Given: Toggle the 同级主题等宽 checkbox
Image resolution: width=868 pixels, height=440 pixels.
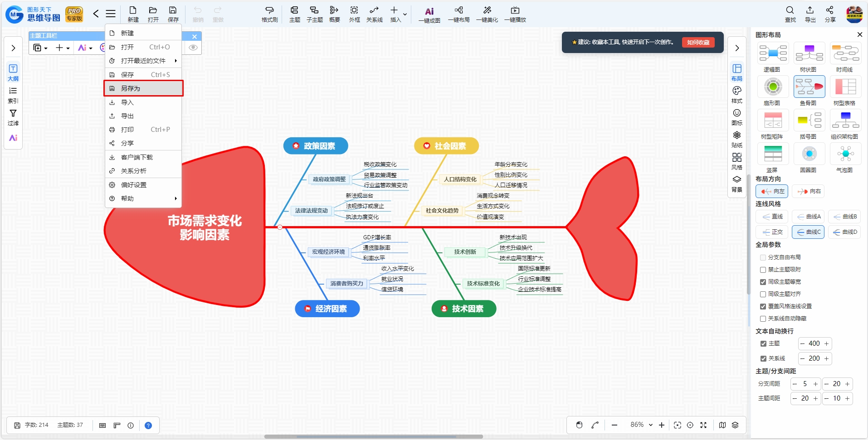Looking at the screenshot, I should pos(763,282).
